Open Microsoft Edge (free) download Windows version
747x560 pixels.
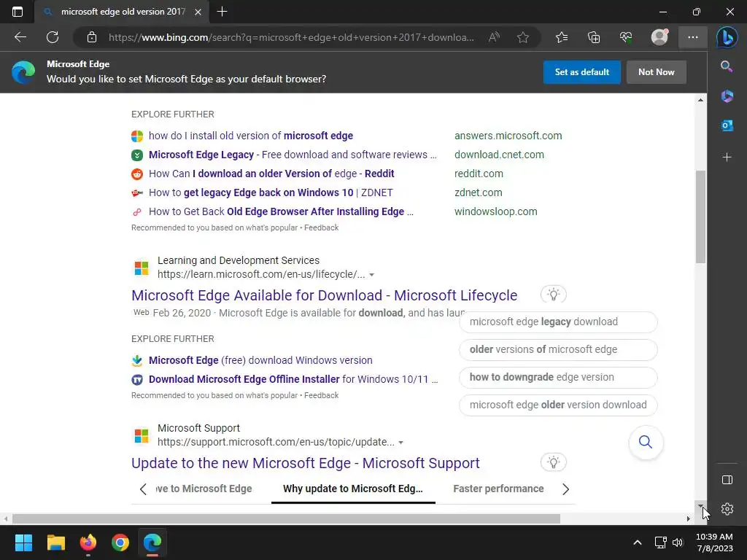click(260, 360)
